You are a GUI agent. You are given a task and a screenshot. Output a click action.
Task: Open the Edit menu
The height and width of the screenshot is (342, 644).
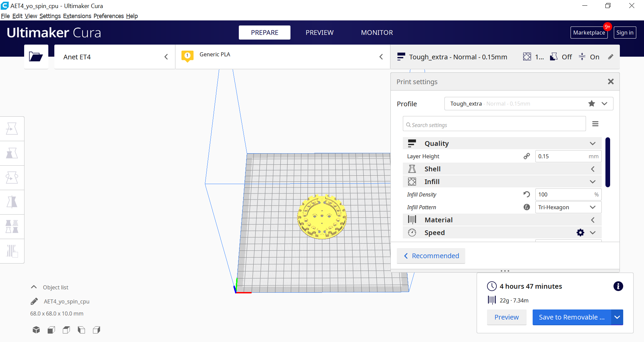(x=17, y=16)
